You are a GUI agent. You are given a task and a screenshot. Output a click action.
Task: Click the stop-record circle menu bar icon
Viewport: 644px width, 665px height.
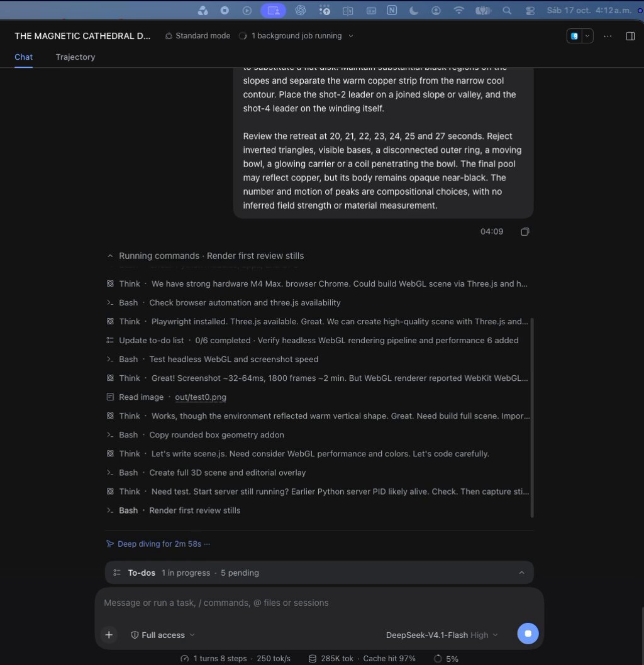coord(225,10)
